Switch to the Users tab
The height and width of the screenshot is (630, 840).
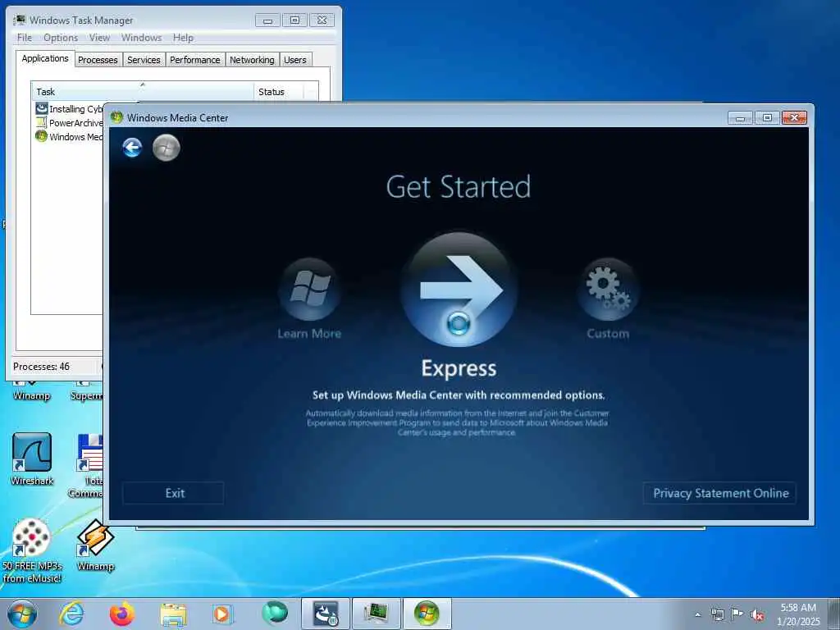click(295, 59)
